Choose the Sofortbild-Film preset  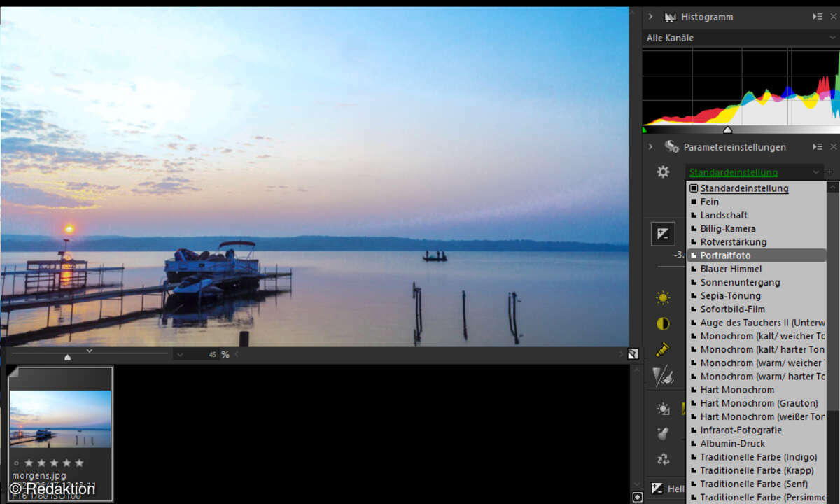pos(757,309)
